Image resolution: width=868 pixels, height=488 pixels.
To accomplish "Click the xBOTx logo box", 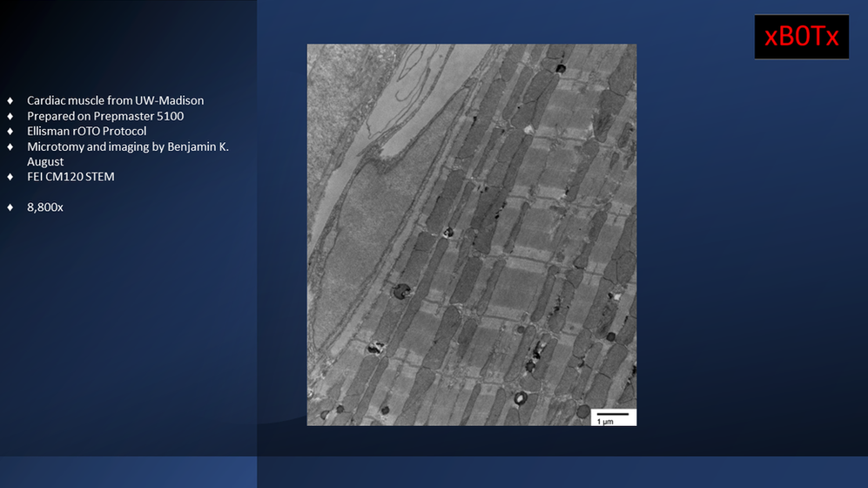I will (801, 37).
